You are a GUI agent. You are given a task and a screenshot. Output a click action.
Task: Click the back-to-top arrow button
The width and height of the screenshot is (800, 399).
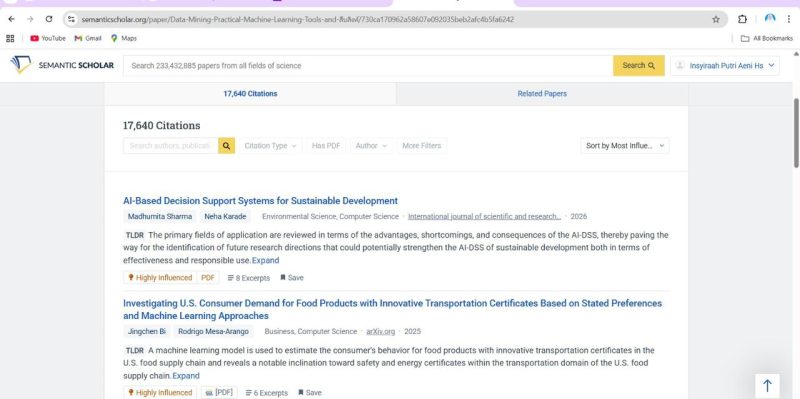(767, 386)
